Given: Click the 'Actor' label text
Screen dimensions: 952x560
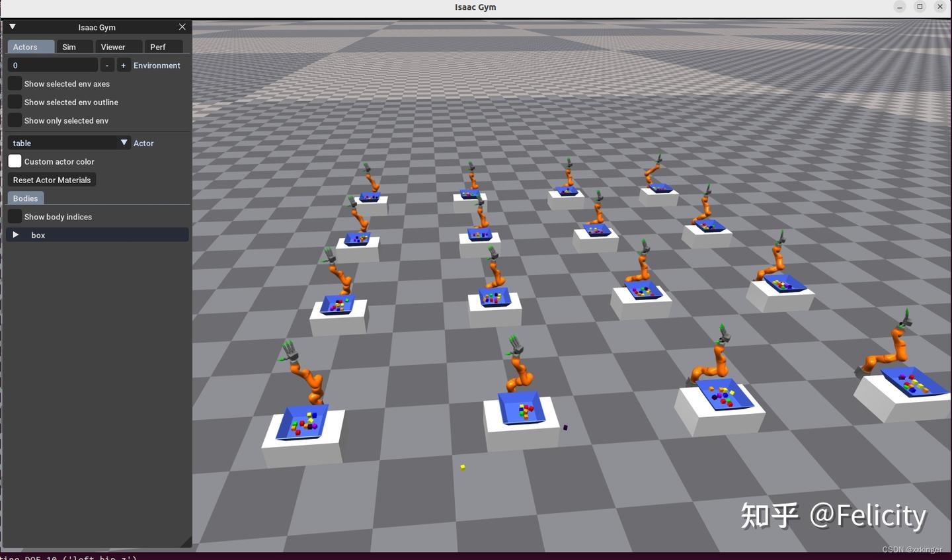Looking at the screenshot, I should 143,143.
